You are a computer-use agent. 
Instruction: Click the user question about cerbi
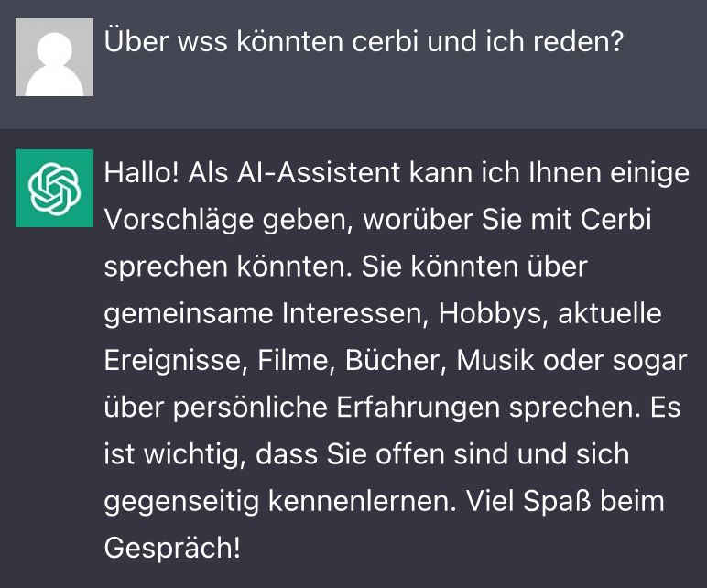click(364, 42)
